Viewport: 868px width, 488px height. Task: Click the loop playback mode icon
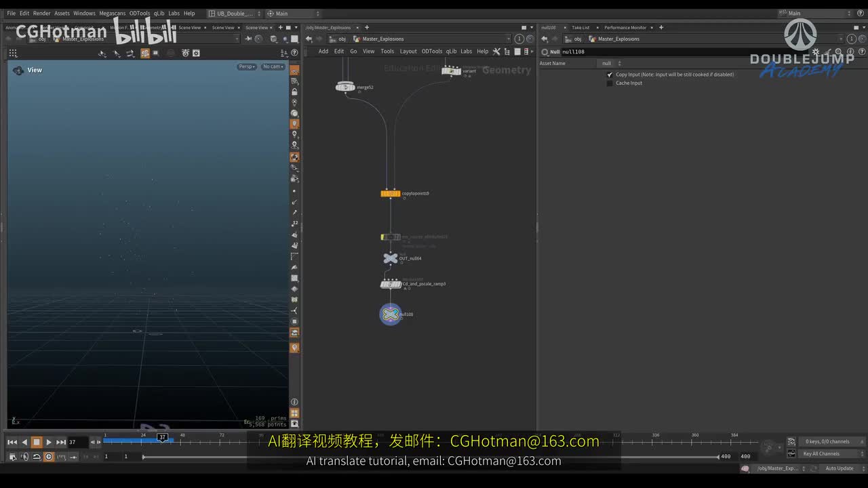(x=37, y=457)
